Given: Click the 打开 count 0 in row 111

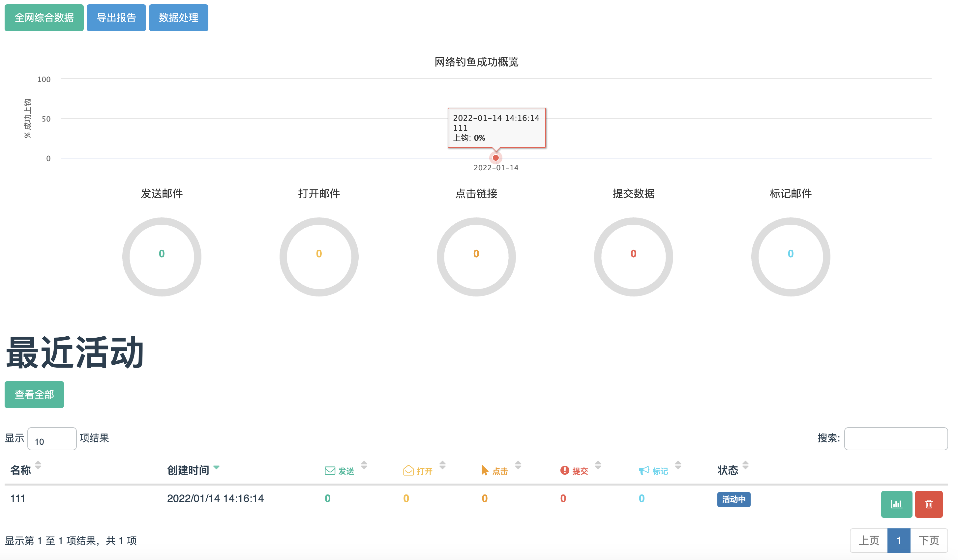Looking at the screenshot, I should pyautogui.click(x=406, y=498).
